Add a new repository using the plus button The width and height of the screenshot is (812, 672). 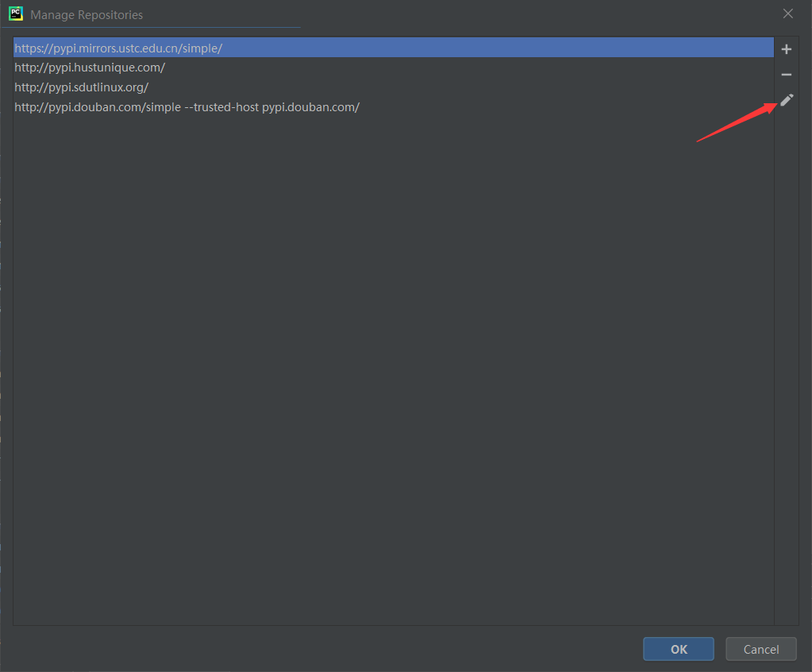786,48
